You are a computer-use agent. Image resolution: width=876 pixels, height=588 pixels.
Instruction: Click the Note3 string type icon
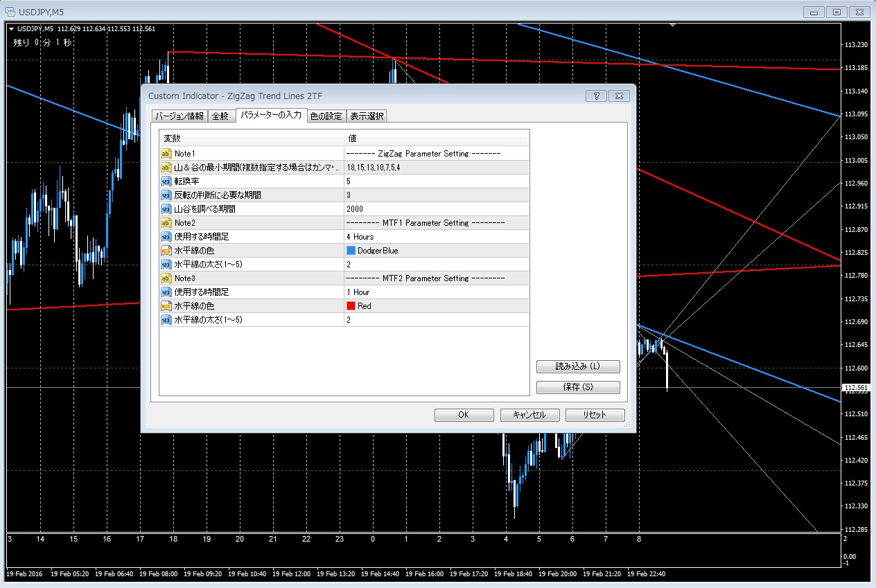pyautogui.click(x=166, y=278)
